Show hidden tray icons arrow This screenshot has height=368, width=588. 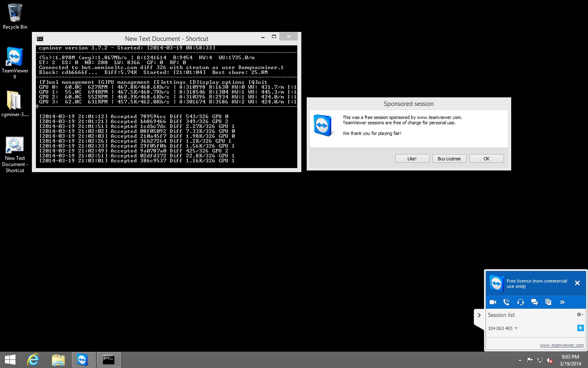pyautogui.click(x=520, y=360)
